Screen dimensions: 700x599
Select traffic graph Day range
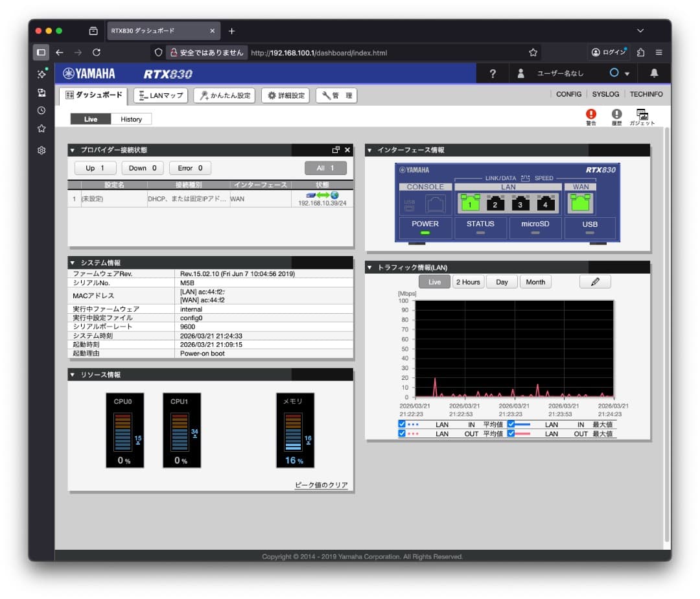[502, 282]
